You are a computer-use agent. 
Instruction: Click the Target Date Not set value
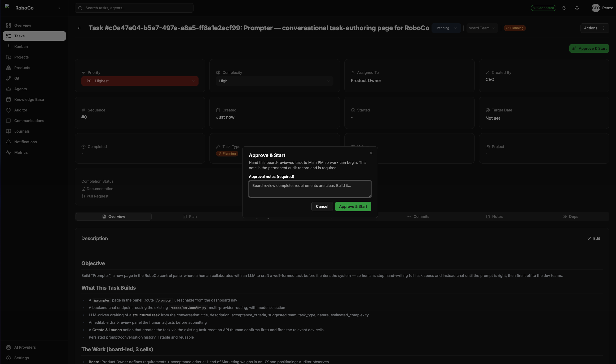tap(493, 118)
